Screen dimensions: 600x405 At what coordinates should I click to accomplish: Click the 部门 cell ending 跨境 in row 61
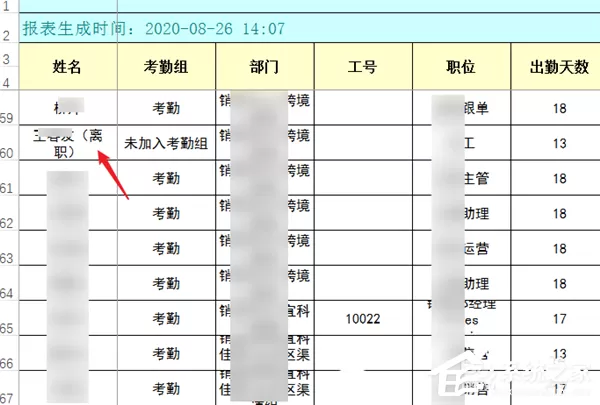tap(265, 178)
